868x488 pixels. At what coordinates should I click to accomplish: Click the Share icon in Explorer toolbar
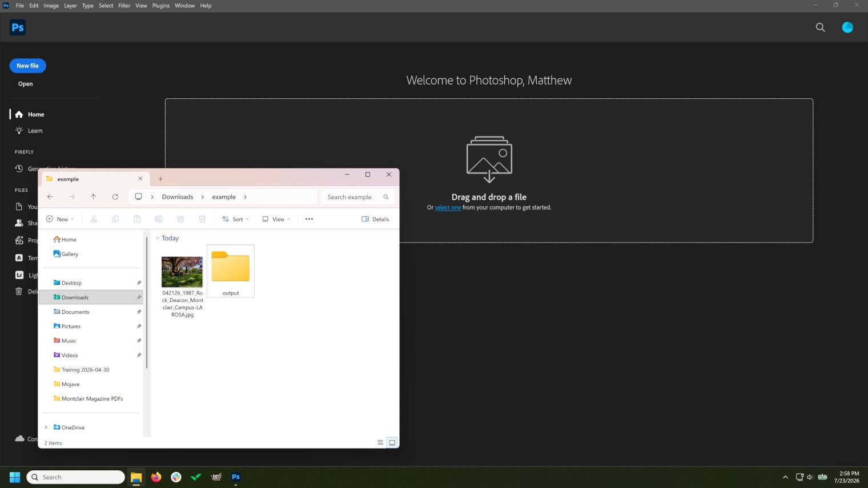pyautogui.click(x=180, y=219)
